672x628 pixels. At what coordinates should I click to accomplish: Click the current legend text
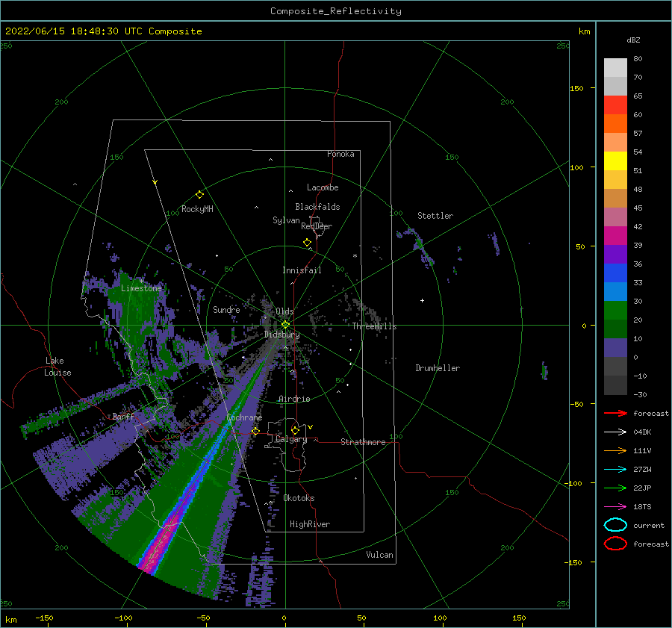[x=649, y=525]
